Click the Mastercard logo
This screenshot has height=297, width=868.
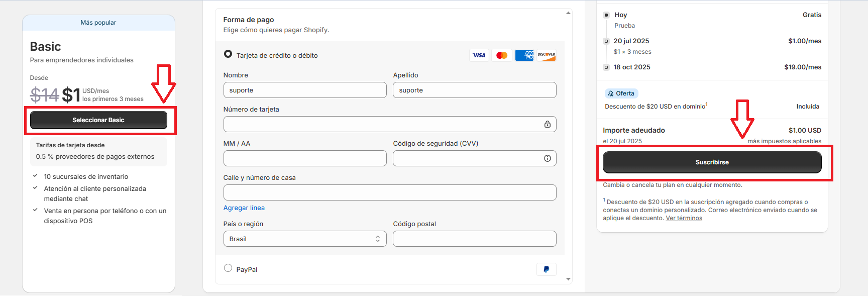pos(502,55)
